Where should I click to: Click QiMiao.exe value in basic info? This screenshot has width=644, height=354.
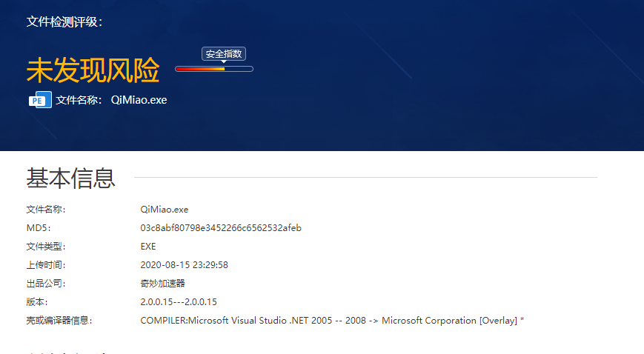click(x=164, y=210)
